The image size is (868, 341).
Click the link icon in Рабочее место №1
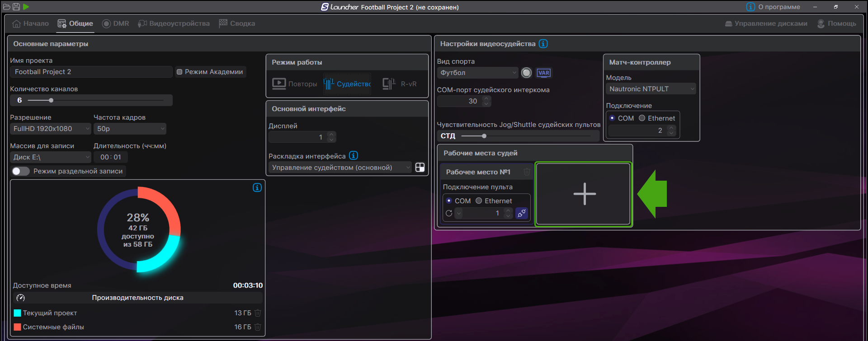tap(522, 213)
